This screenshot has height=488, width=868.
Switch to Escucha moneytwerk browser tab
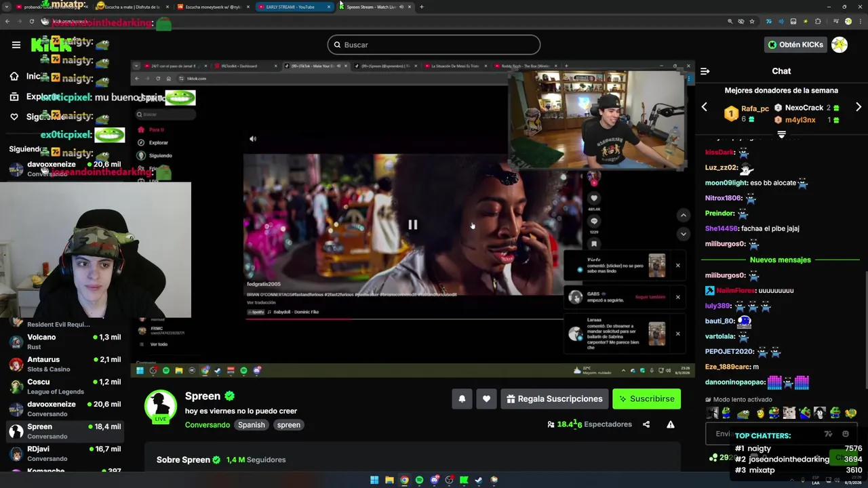(x=214, y=7)
